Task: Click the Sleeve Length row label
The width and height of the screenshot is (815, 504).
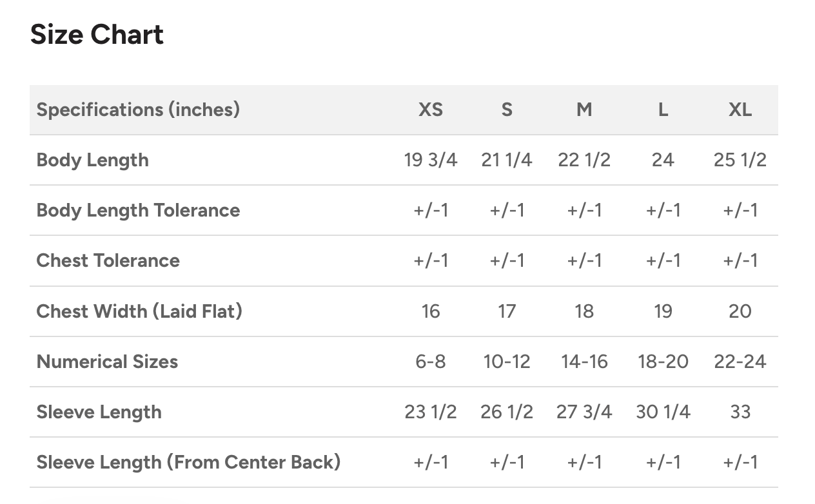Action: [99, 412]
